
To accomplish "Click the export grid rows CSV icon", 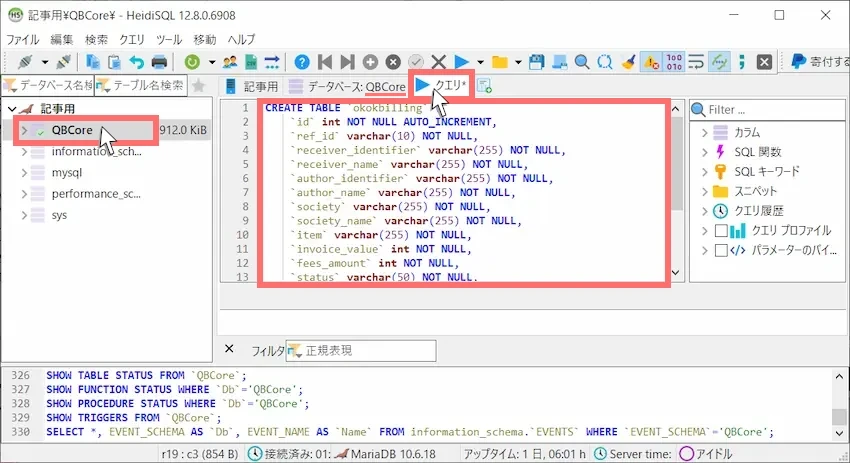I will [x=251, y=62].
